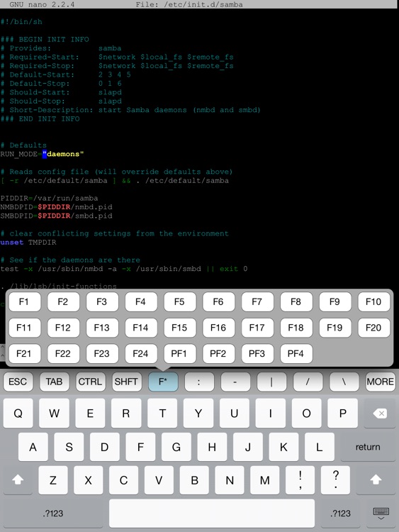
Task: Tap the F3 function key
Action: click(x=102, y=301)
